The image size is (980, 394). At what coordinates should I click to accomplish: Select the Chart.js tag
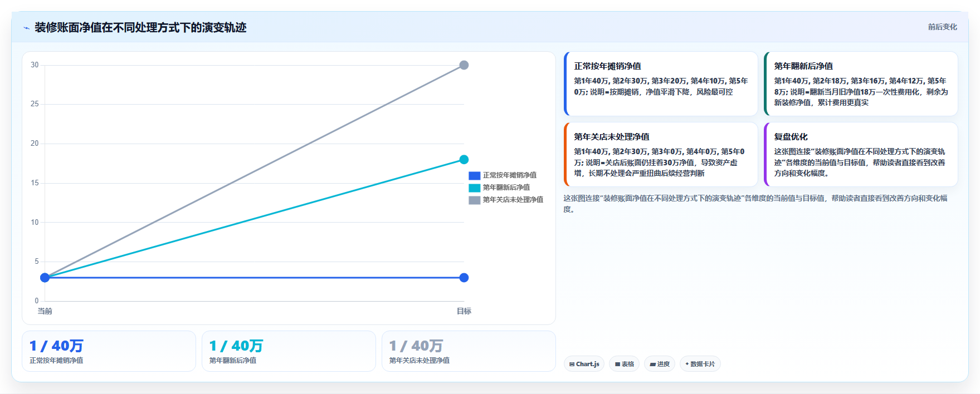coord(584,364)
